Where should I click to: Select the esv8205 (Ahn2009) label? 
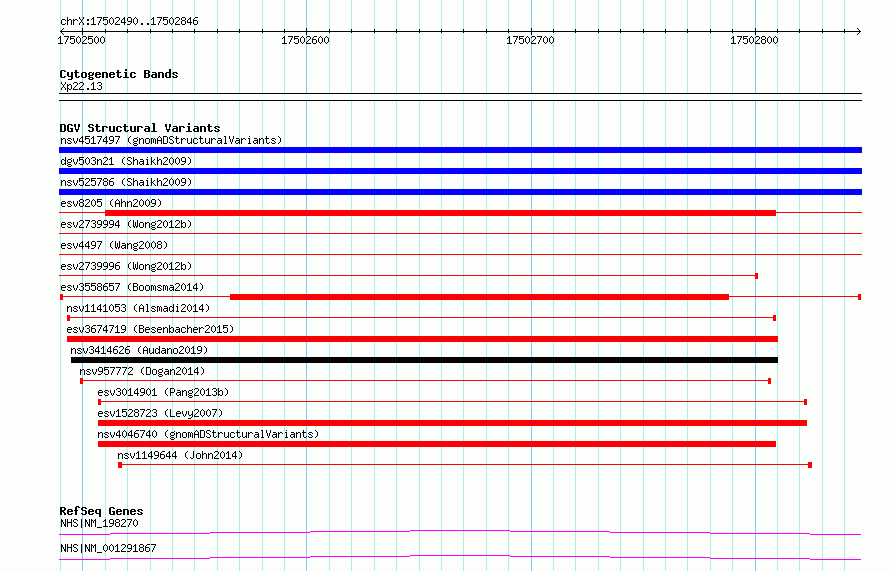[x=111, y=203]
